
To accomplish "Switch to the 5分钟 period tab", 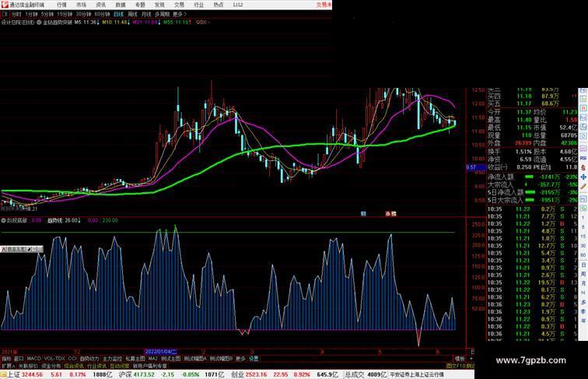I will [47, 14].
